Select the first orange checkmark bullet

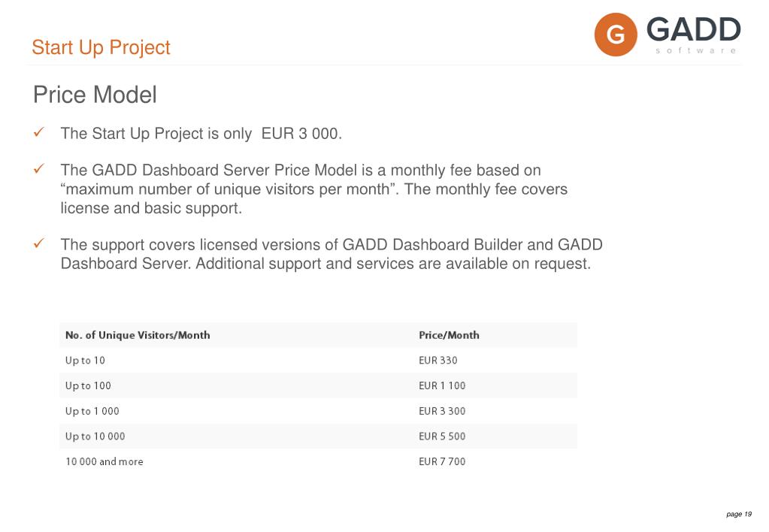point(39,132)
